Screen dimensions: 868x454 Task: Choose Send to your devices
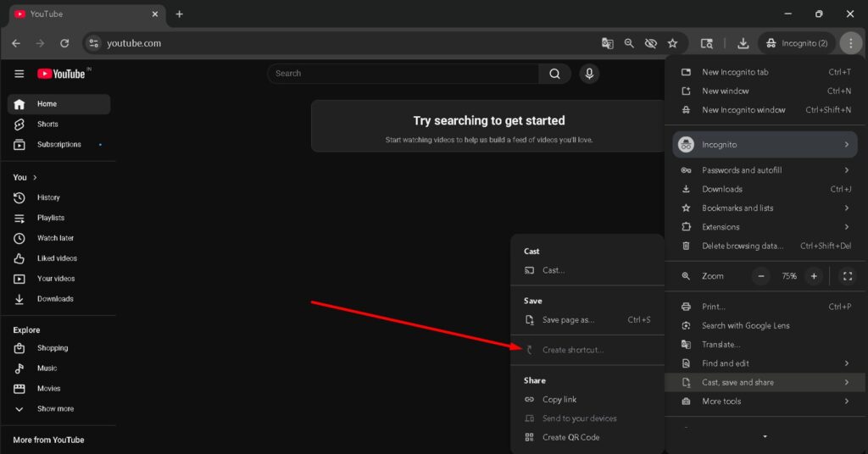point(587,418)
